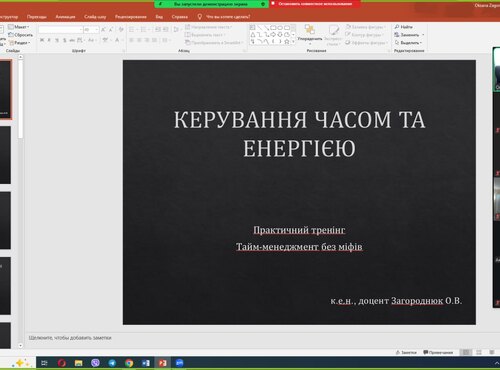Open File Explorer from the taskbar
The image size is (500, 370).
coord(79,363)
